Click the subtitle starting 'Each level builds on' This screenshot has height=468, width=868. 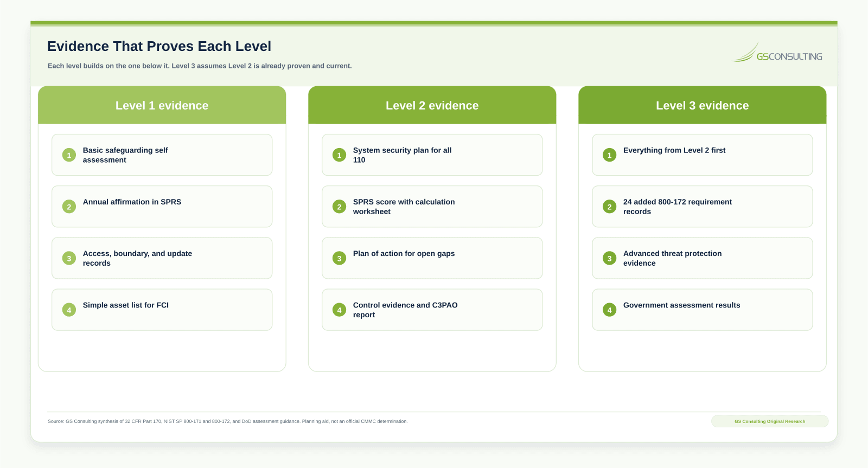tap(200, 66)
